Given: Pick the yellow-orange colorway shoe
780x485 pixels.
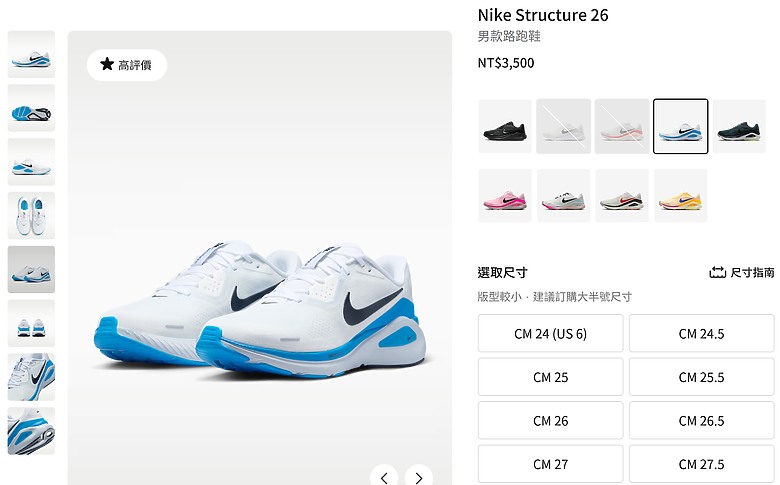Looking at the screenshot, I should 681,195.
